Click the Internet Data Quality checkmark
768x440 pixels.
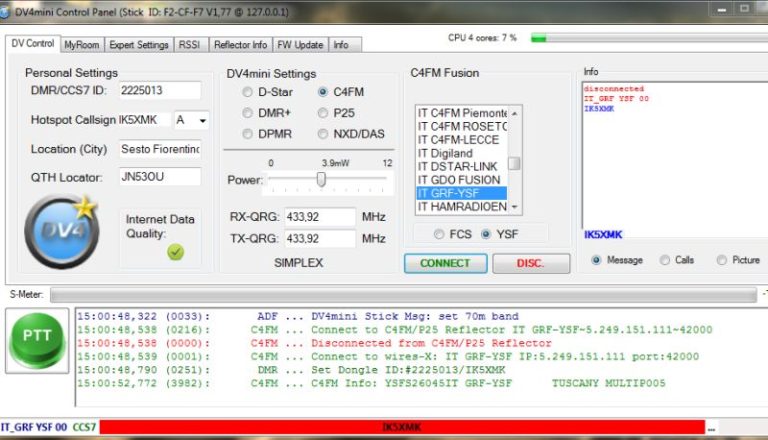[175, 252]
